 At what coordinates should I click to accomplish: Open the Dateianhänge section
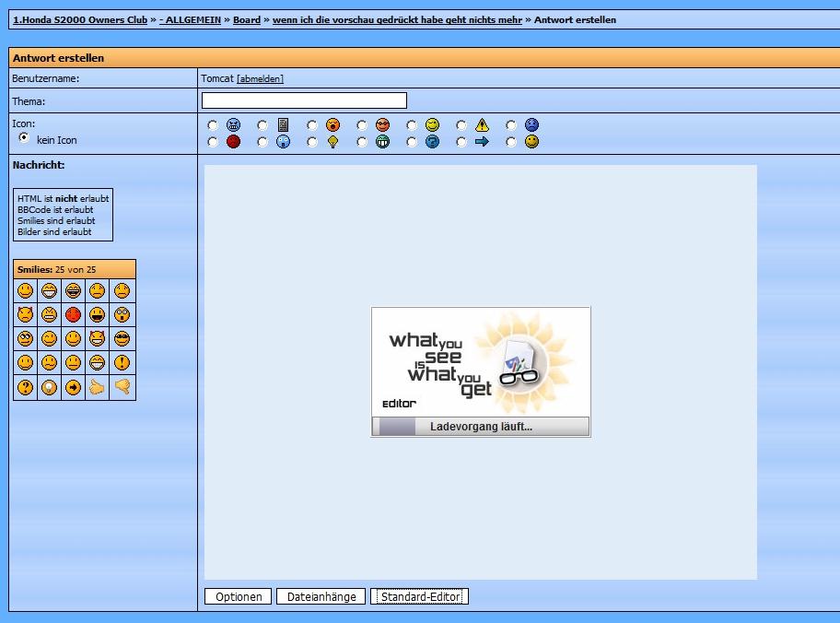coord(321,597)
